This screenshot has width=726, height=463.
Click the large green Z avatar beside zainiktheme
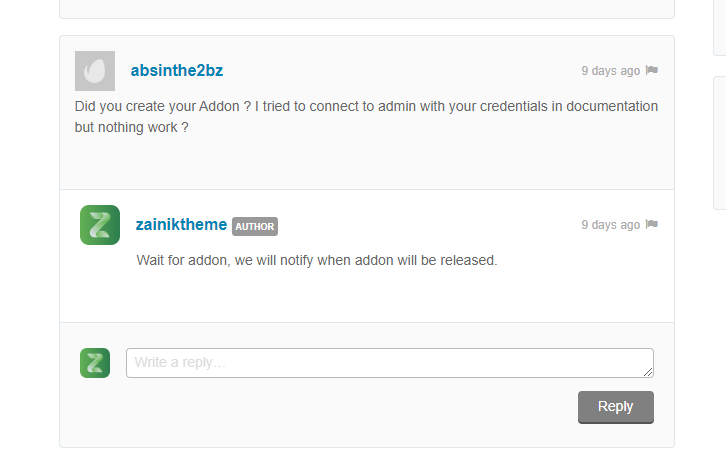100,225
